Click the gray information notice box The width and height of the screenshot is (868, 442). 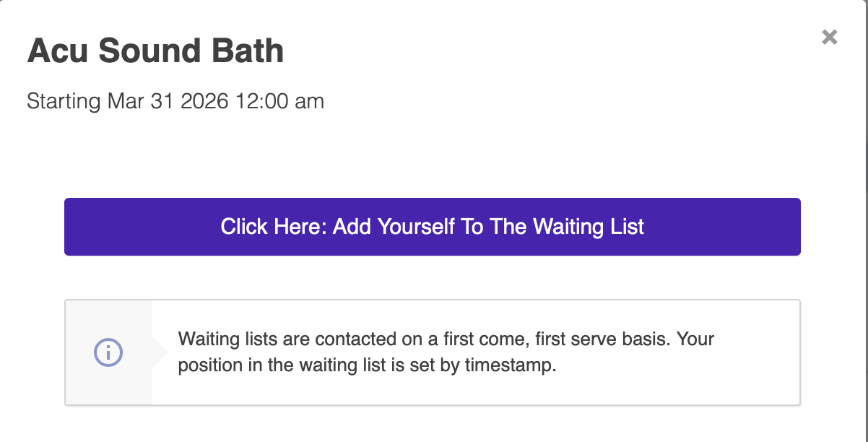tap(433, 352)
